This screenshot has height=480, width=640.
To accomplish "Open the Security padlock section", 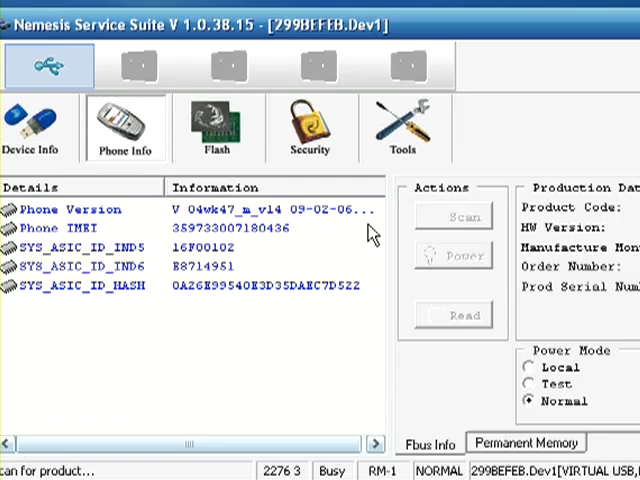I will (x=310, y=129).
